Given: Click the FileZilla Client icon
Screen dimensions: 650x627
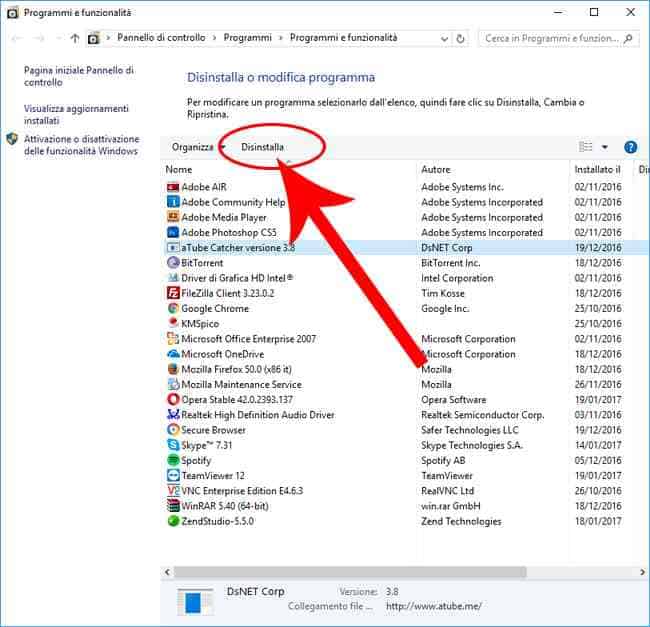Looking at the screenshot, I should [173, 293].
